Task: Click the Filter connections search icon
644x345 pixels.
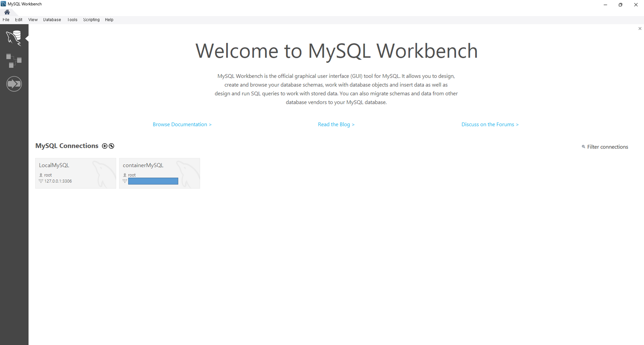Action: pyautogui.click(x=583, y=147)
